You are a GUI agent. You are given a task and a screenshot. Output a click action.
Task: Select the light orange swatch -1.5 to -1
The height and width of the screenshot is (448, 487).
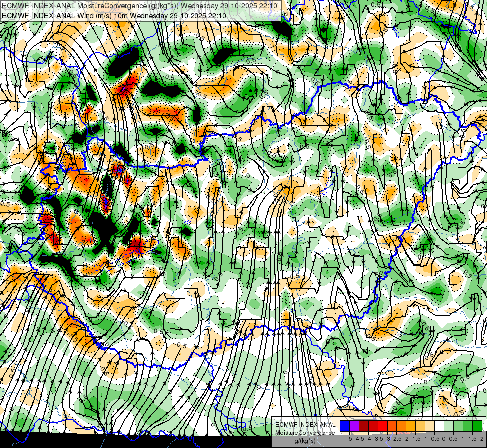click(x=420, y=426)
